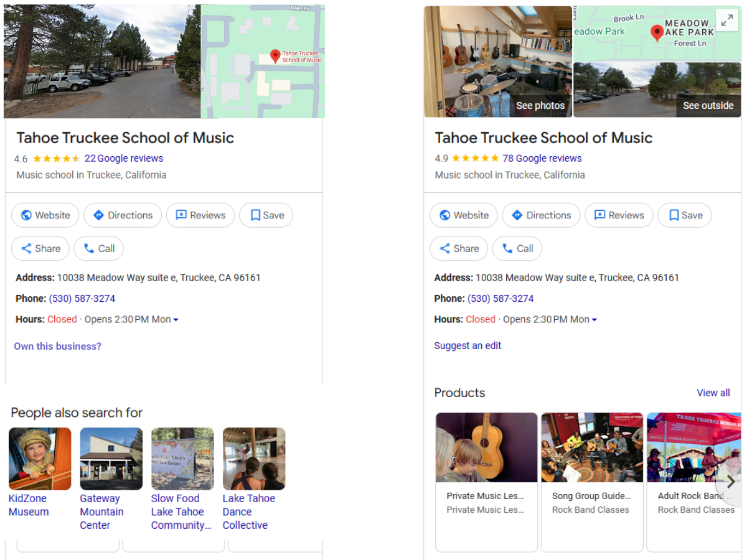Click the Call button in the left panel
The height and width of the screenshot is (560, 747).
click(99, 248)
